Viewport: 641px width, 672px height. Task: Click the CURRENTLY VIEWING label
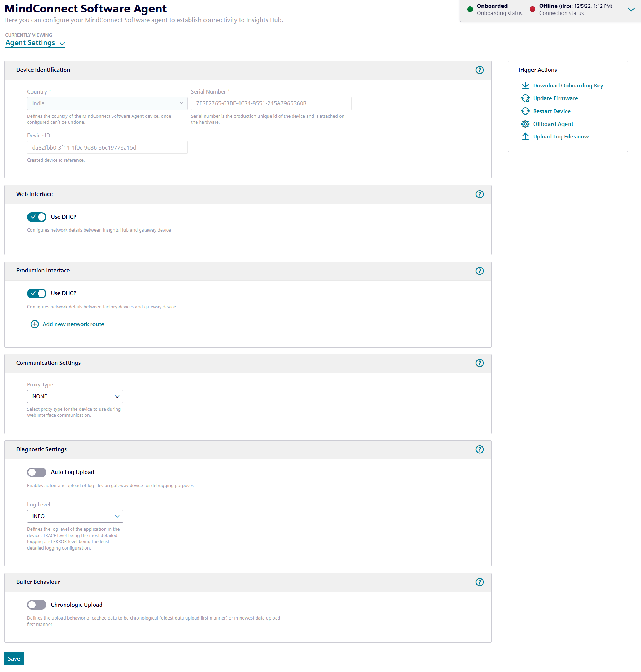click(x=29, y=35)
